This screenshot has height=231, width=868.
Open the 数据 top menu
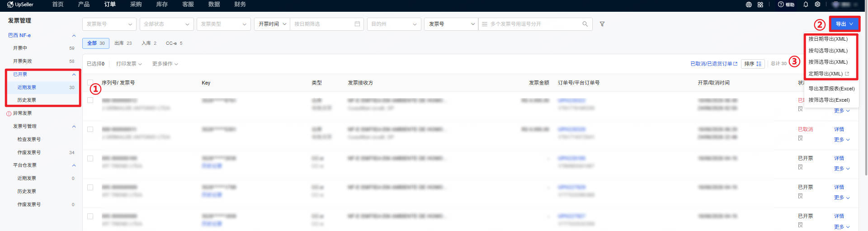214,5
